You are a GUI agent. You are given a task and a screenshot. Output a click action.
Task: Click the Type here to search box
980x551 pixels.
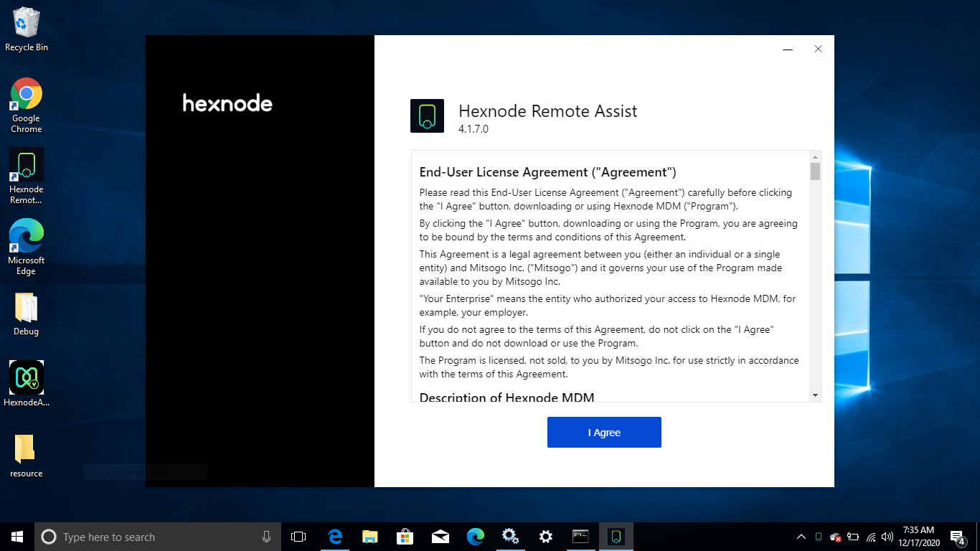tap(158, 537)
